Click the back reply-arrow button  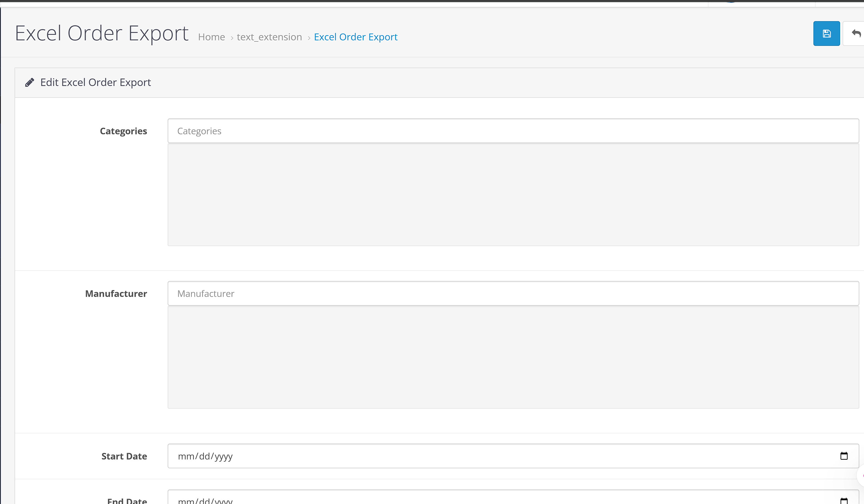tap(856, 34)
